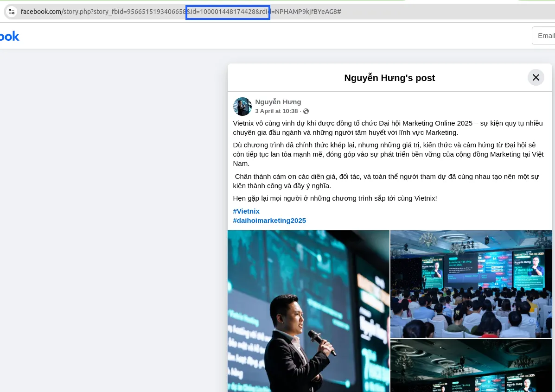This screenshot has height=392, width=555.
Task: Click the Nguyễn Hưng's post dialog title
Action: click(x=389, y=78)
